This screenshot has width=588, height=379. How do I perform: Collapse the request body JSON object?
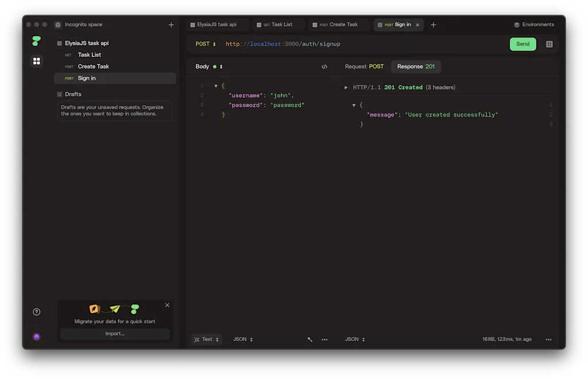216,86
